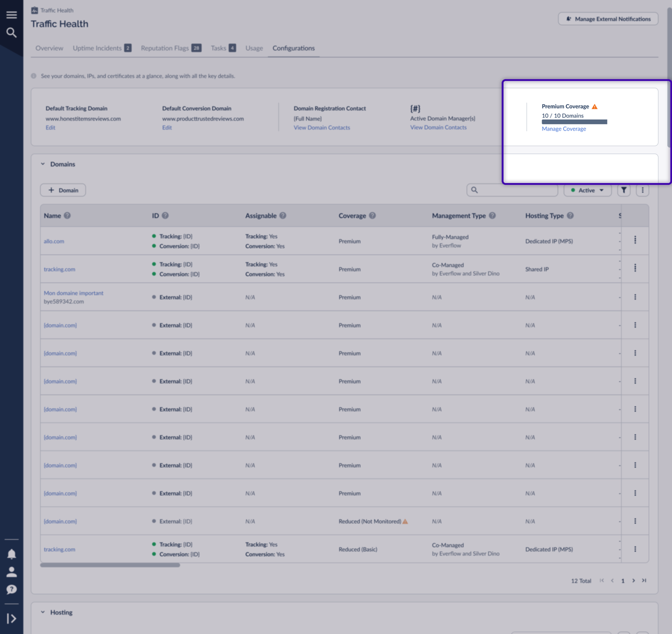The height and width of the screenshot is (634, 672).
Task: Click help icon next to ID column
Action: tap(165, 216)
